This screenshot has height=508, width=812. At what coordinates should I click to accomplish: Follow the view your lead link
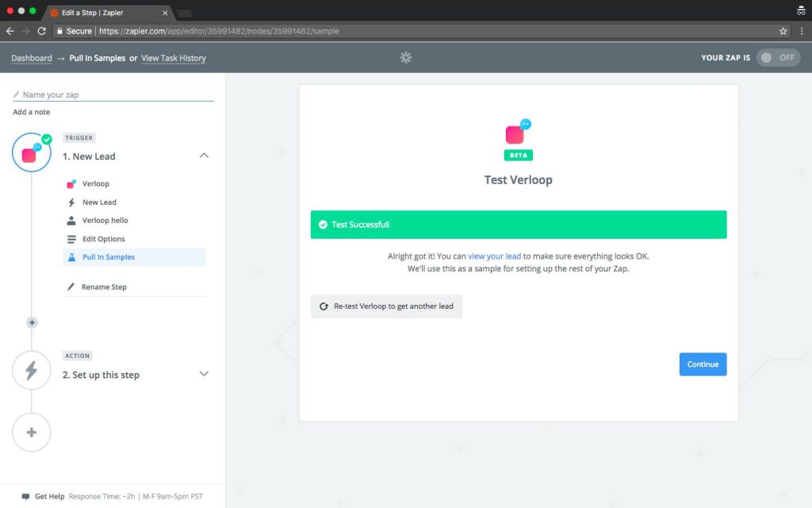495,256
